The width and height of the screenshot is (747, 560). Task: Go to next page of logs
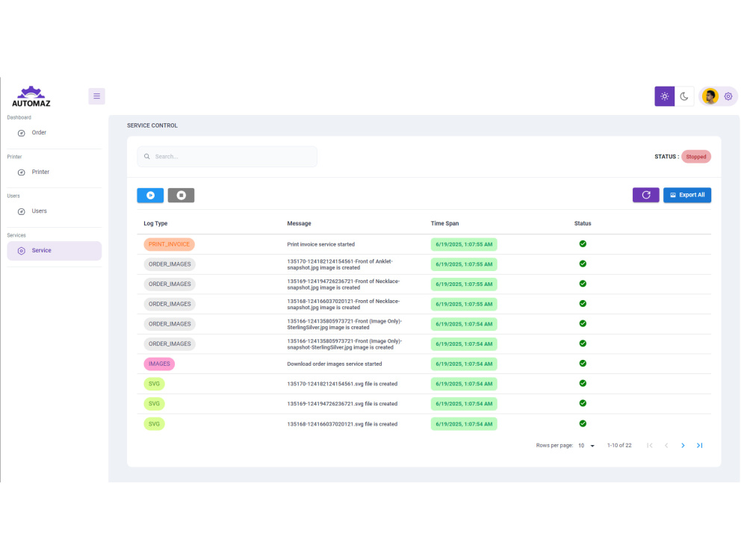click(683, 446)
